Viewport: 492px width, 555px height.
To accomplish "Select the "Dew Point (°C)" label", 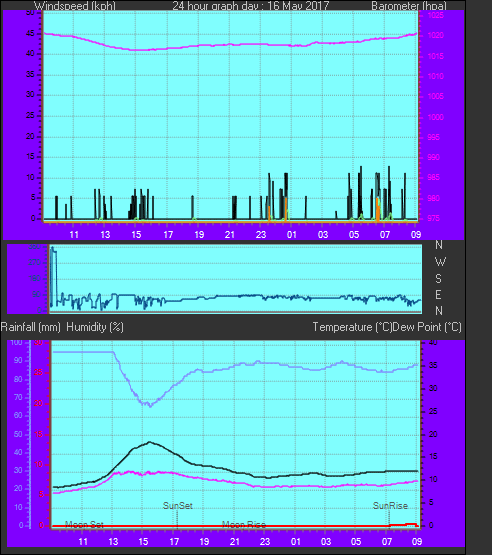I will pyautogui.click(x=427, y=327).
